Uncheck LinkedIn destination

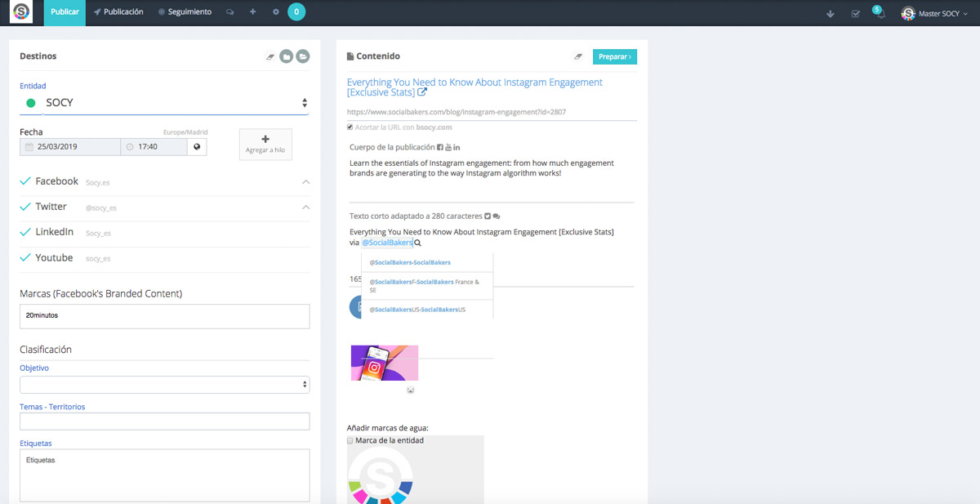click(25, 232)
